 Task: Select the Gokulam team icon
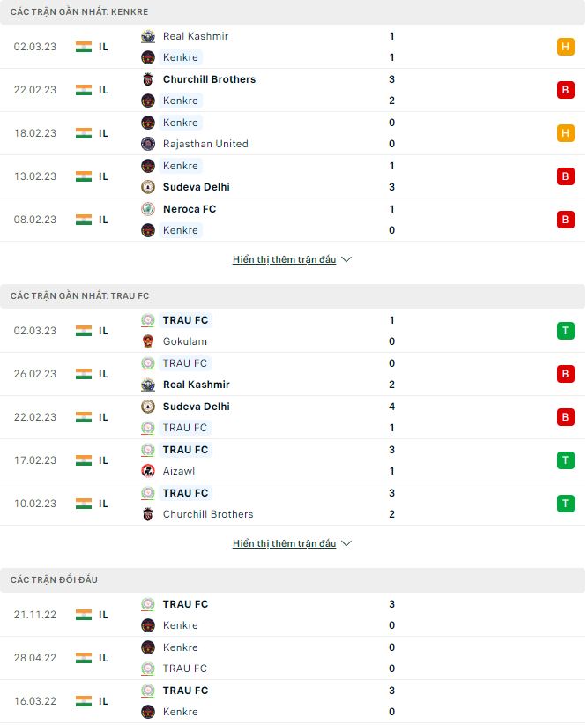[x=148, y=341]
